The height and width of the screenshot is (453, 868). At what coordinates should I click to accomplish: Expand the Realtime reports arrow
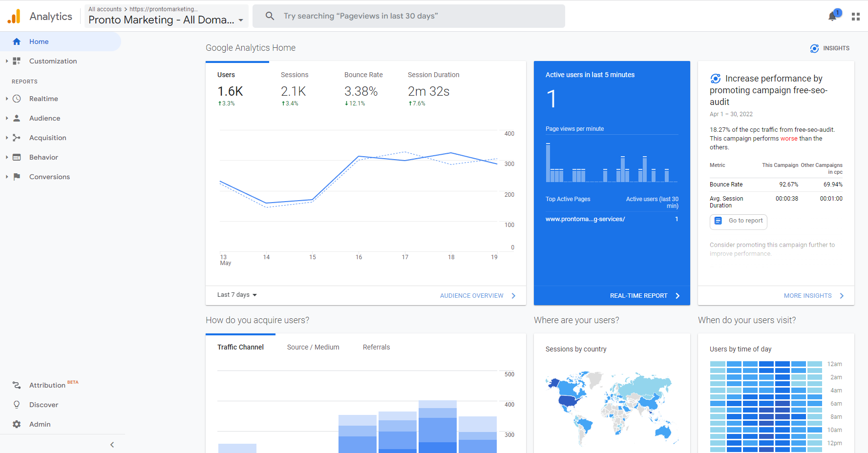point(7,99)
